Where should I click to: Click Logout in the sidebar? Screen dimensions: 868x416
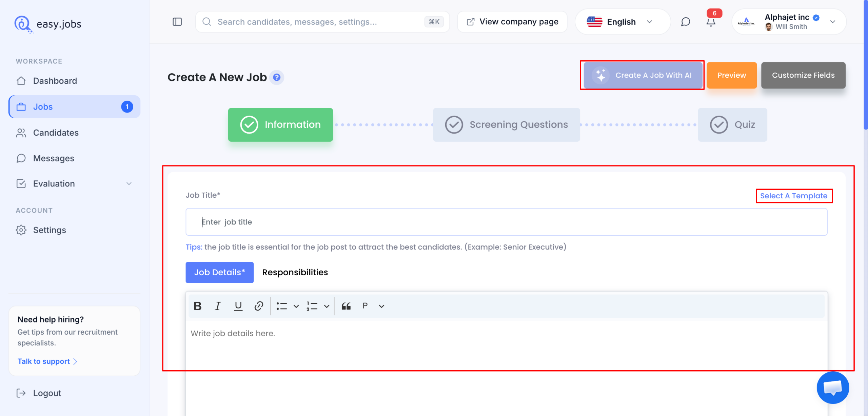(39, 393)
